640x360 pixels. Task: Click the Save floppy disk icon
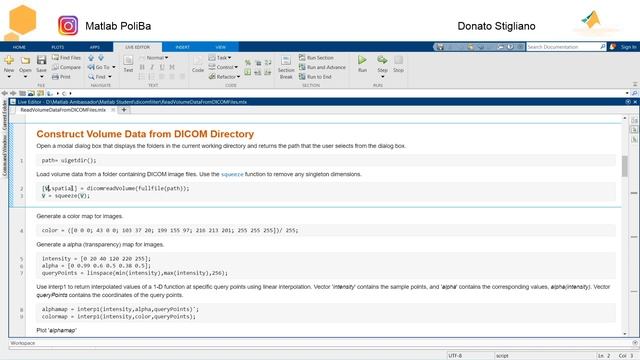coord(41,60)
